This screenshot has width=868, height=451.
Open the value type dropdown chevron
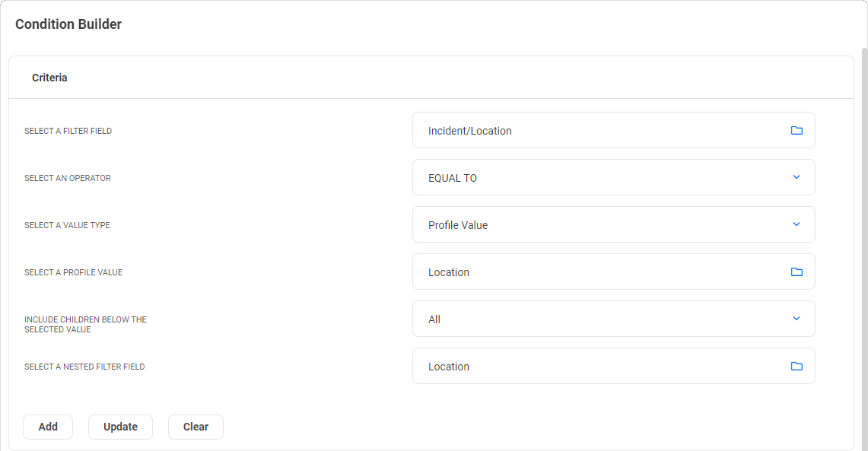click(x=796, y=224)
